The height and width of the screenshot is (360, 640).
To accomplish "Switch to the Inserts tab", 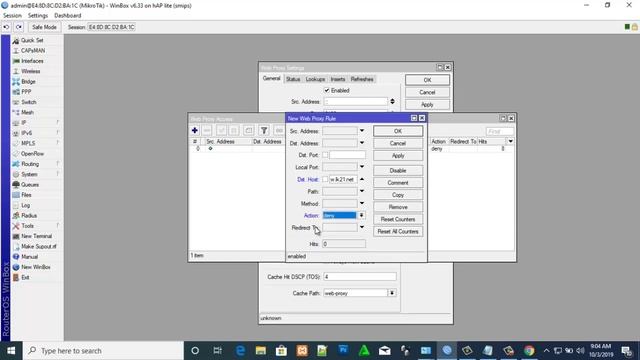I will coord(338,79).
